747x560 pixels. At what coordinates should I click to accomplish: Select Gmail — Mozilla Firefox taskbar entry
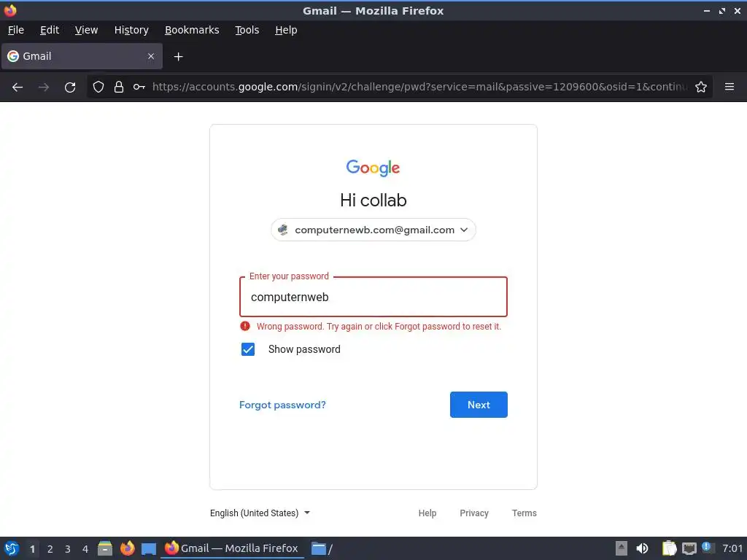(232, 548)
